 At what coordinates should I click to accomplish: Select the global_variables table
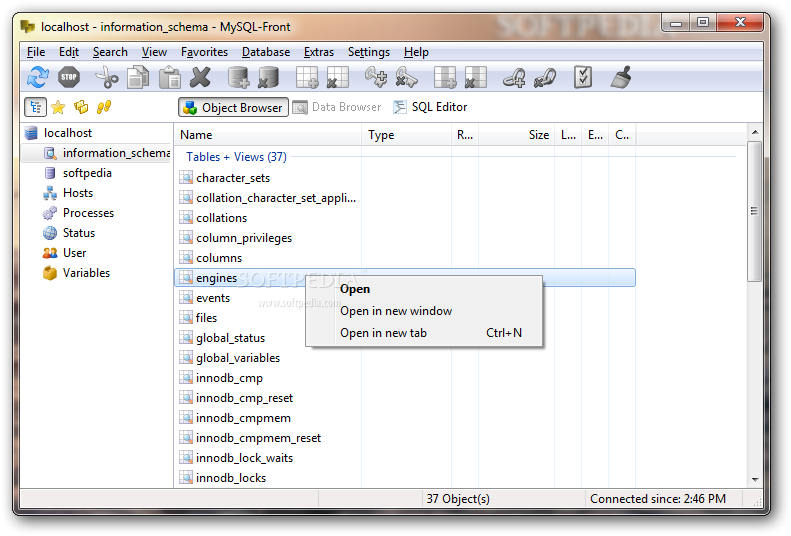pyautogui.click(x=238, y=358)
